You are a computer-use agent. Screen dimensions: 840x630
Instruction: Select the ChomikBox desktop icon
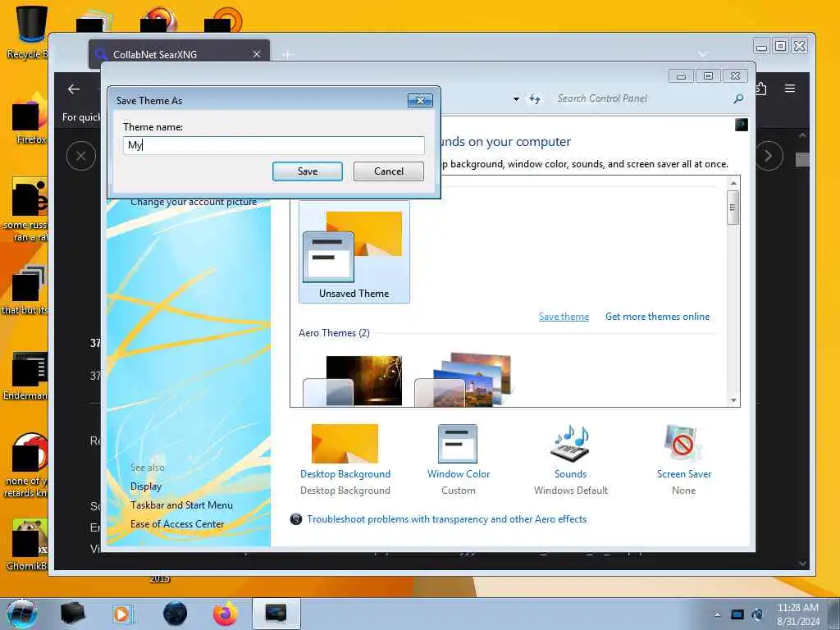tap(28, 545)
